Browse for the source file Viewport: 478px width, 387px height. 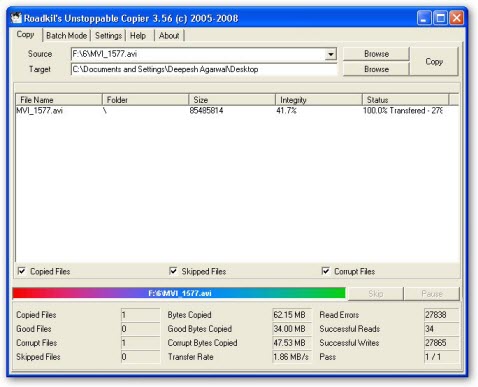[376, 54]
